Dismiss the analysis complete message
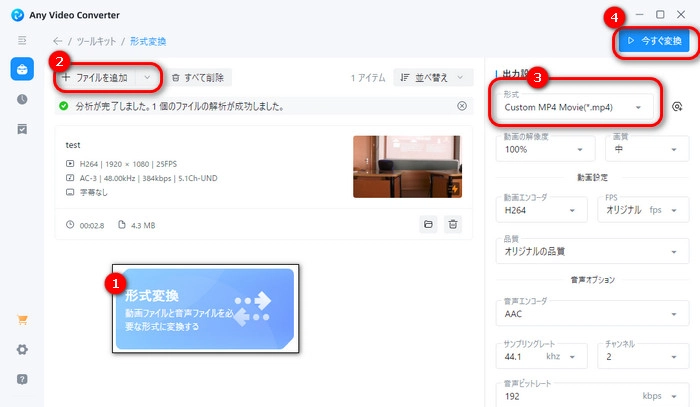This screenshot has width=700, height=407. [462, 106]
